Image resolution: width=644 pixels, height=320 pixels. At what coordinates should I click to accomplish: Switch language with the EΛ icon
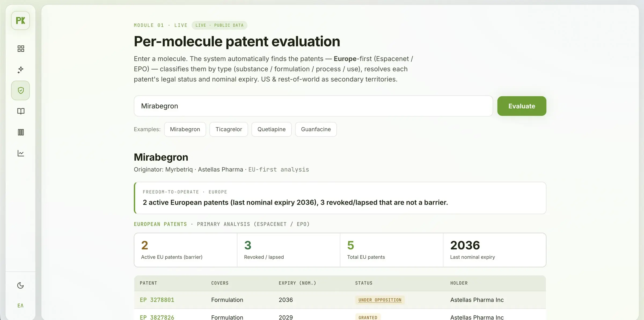click(20, 305)
